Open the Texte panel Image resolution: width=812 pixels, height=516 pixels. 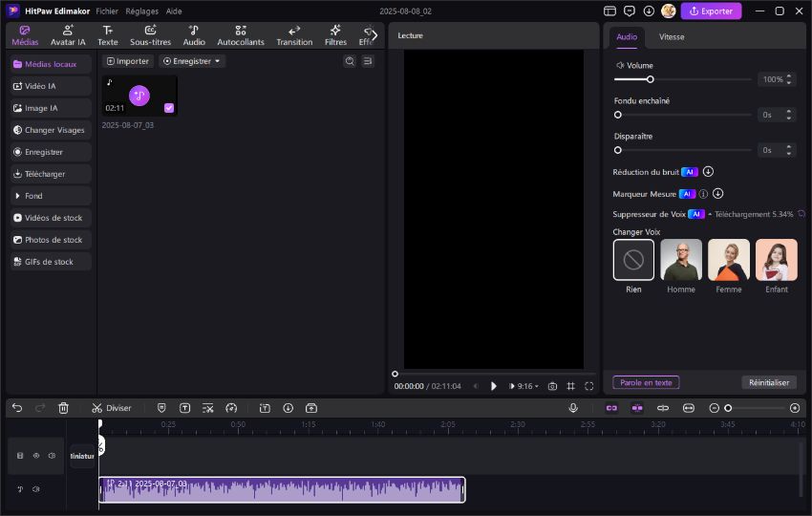coord(108,35)
